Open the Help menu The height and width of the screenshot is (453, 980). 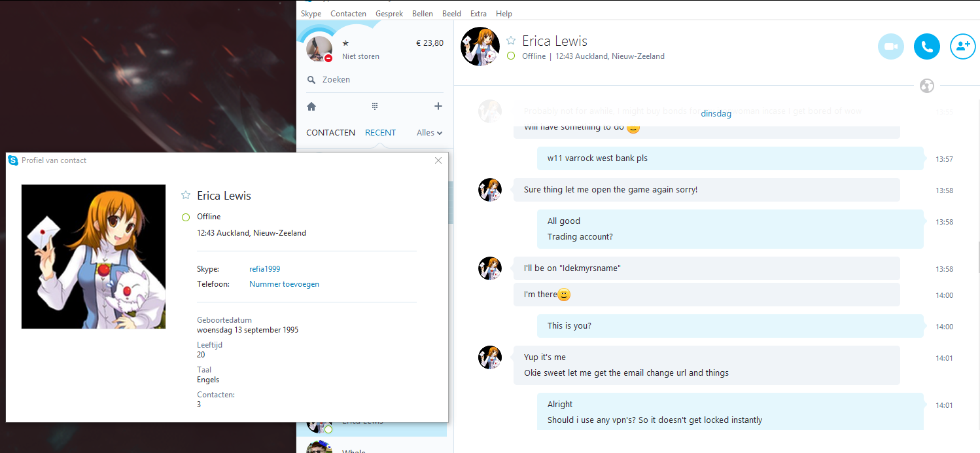[x=504, y=14]
